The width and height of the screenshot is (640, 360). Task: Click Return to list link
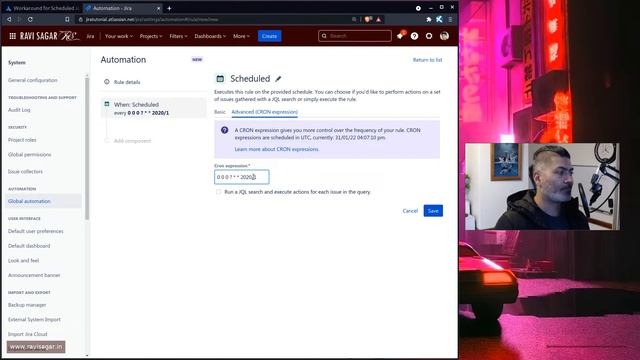(x=427, y=60)
